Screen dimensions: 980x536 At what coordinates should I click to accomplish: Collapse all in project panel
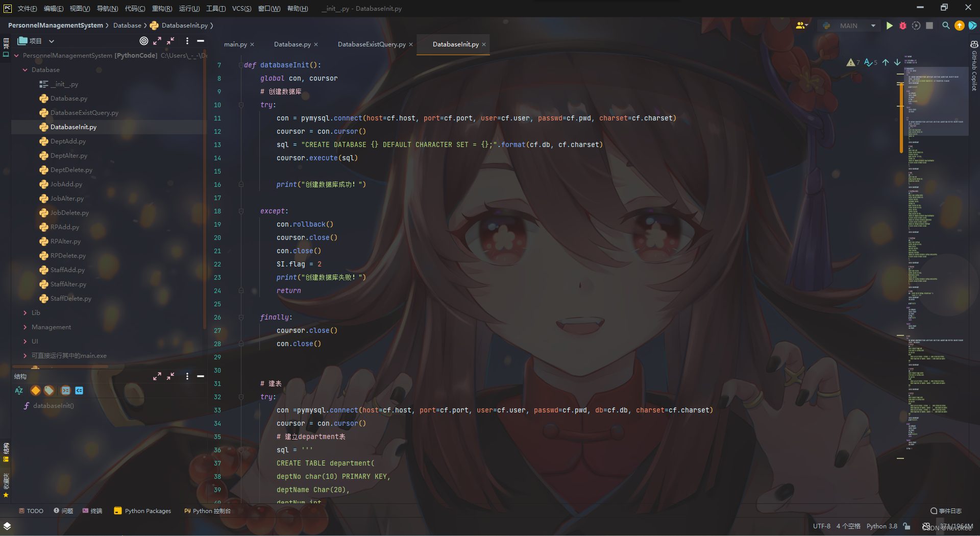point(170,41)
